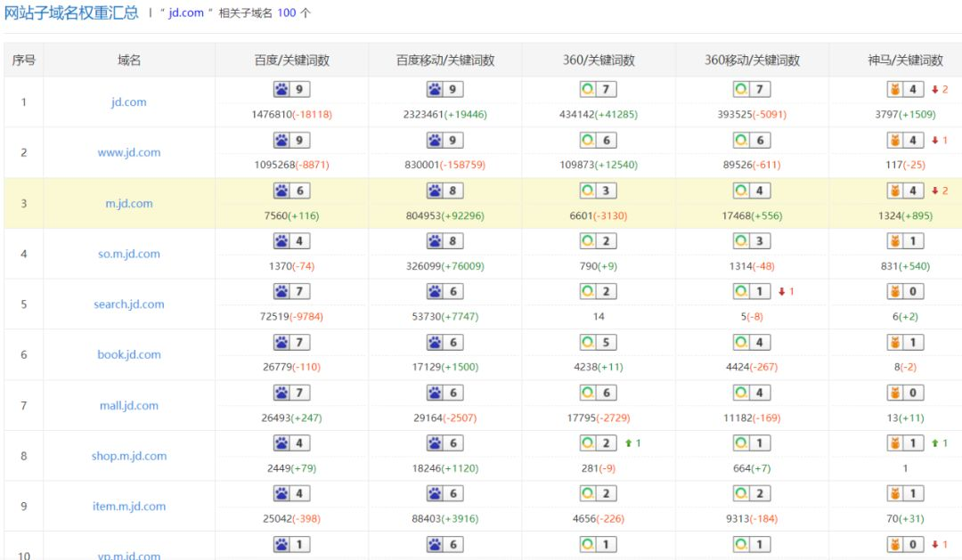
Task: Open the shop.m.jd.com domain link
Action: pos(129,456)
